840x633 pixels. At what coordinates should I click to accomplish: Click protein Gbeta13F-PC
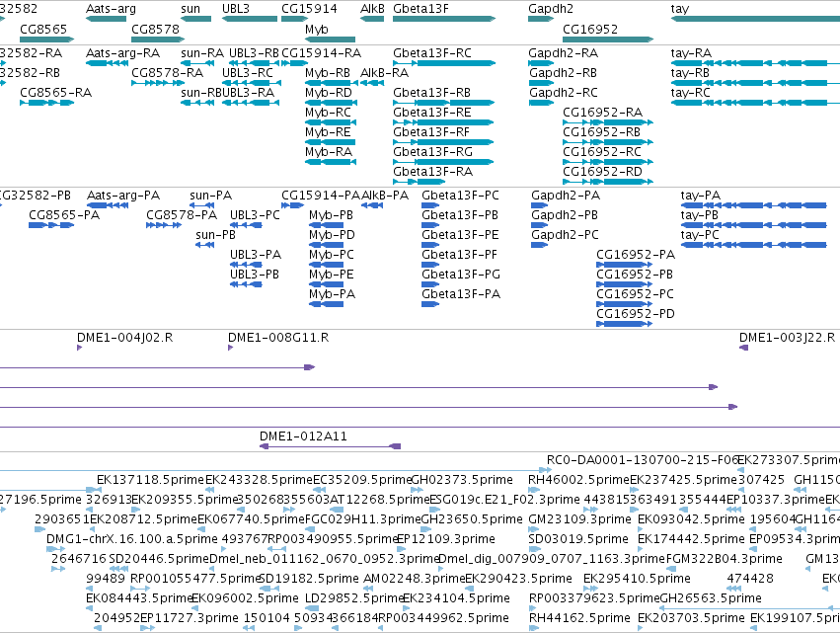point(430,205)
